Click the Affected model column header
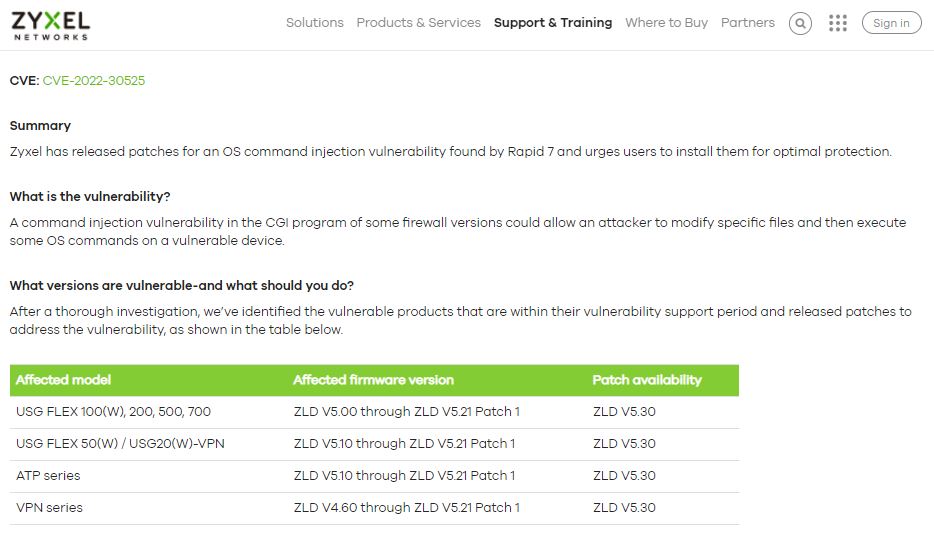Screen dimensions: 934x539 click(63, 380)
